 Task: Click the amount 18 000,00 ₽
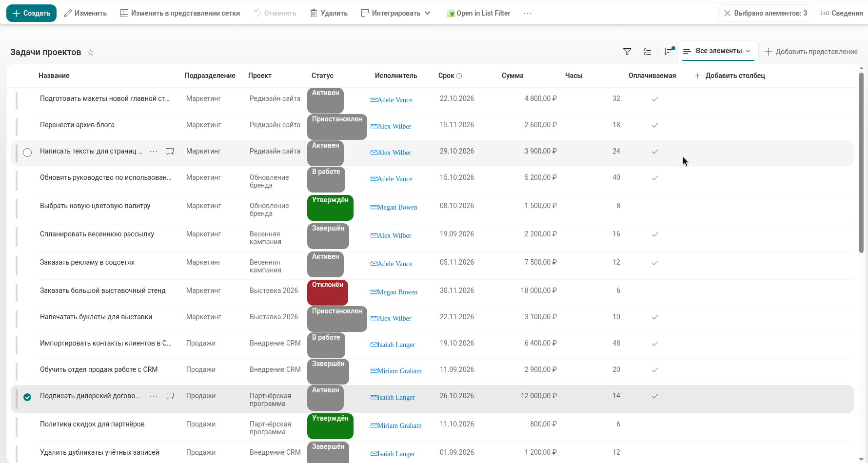539,290
